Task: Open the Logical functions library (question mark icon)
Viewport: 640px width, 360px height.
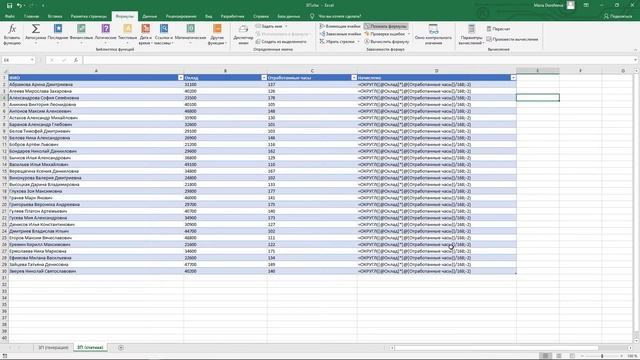Action: pos(105,34)
